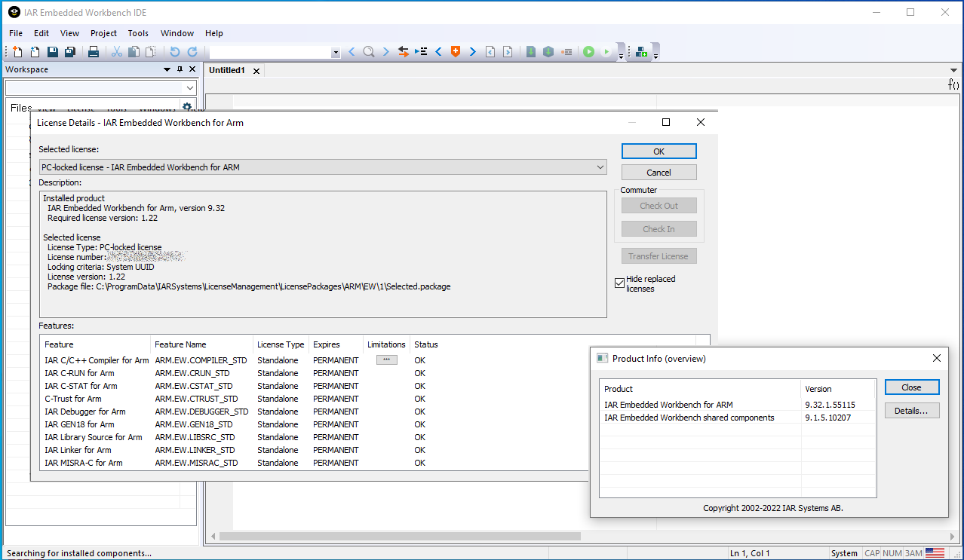Open the Workspace panel position menu arrow
The width and height of the screenshot is (964, 560).
point(167,69)
